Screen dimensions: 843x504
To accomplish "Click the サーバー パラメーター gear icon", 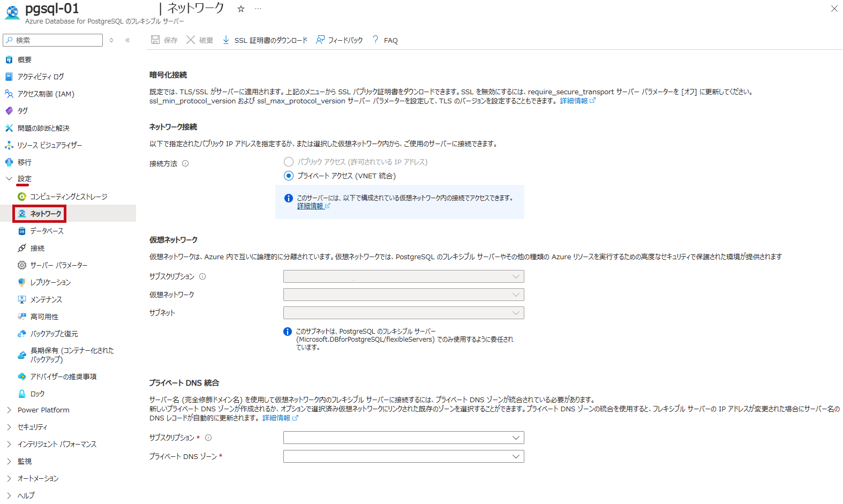I will point(22,265).
